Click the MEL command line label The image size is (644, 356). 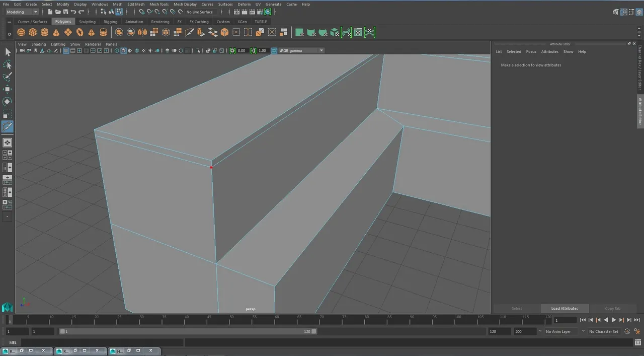coord(13,342)
